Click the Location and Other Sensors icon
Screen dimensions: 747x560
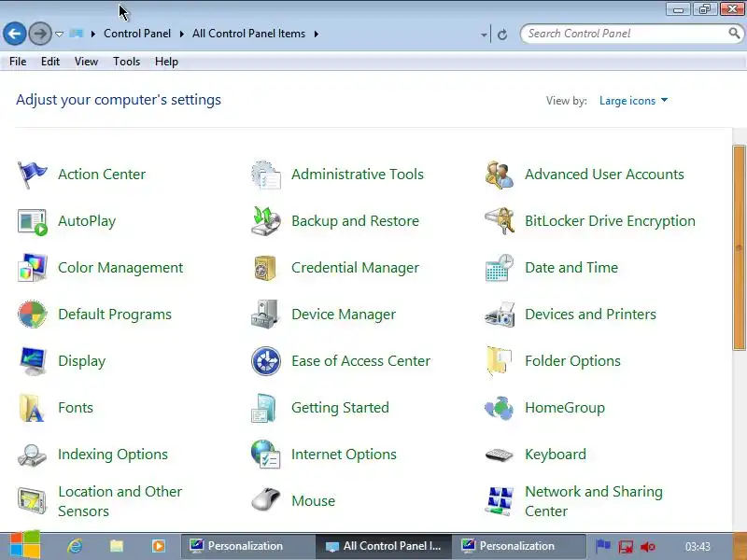[x=32, y=501]
